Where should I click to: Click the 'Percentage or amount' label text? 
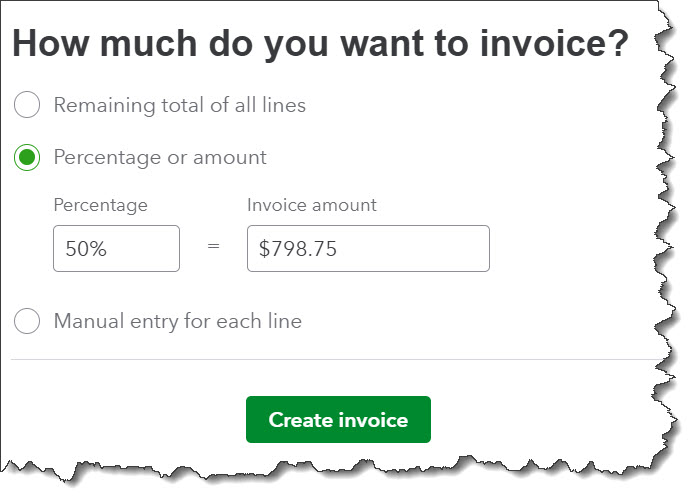[160, 157]
